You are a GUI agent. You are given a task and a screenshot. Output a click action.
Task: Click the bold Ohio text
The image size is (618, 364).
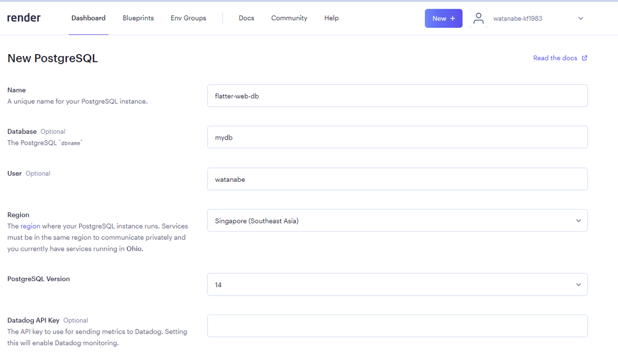(136, 249)
